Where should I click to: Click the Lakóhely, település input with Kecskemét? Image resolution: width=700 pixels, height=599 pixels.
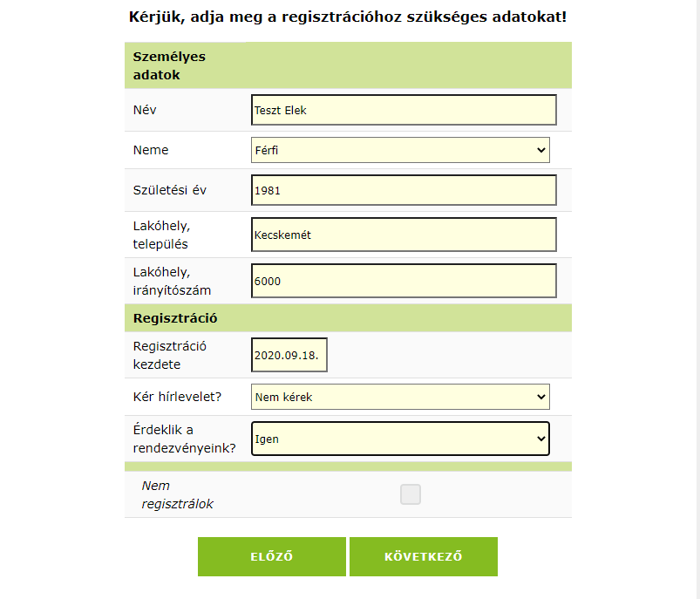pyautogui.click(x=403, y=235)
